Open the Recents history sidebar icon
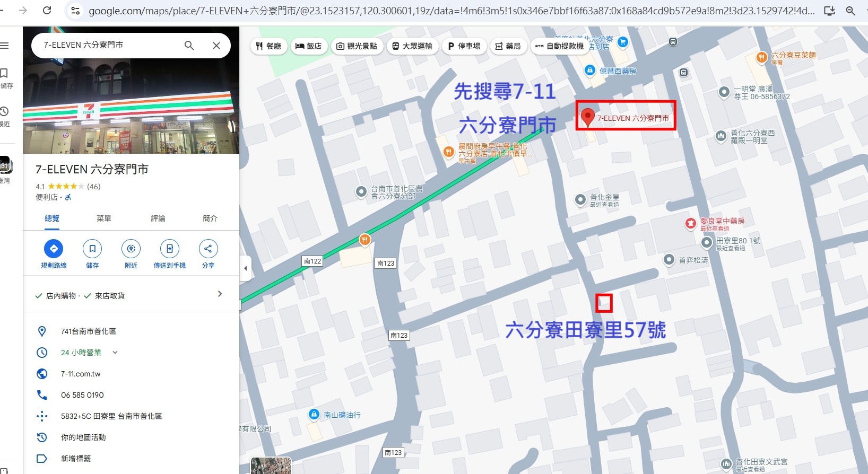 point(4,111)
